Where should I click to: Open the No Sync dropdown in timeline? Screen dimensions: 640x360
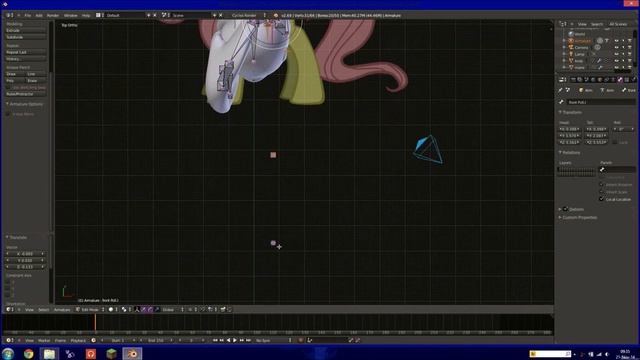click(x=273, y=340)
